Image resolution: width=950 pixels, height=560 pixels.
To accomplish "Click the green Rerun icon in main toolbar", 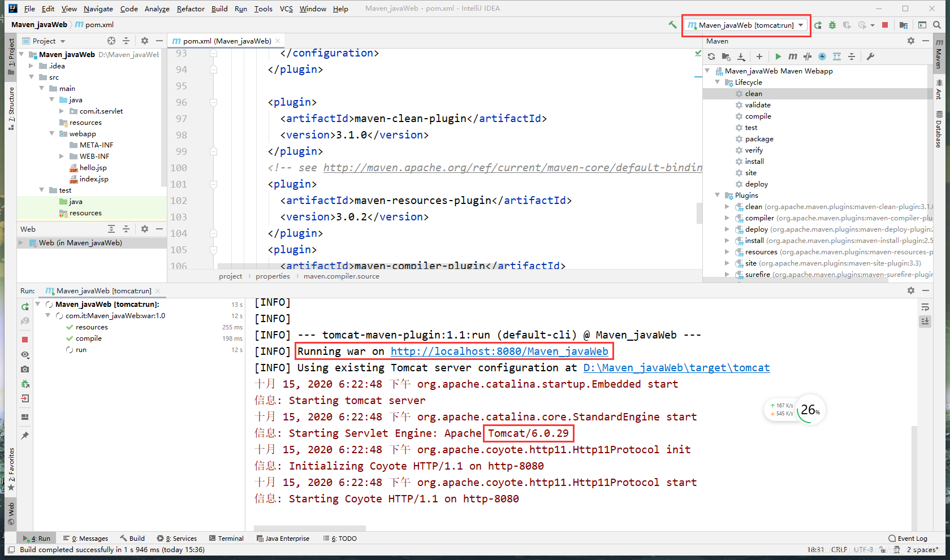I will point(818,25).
